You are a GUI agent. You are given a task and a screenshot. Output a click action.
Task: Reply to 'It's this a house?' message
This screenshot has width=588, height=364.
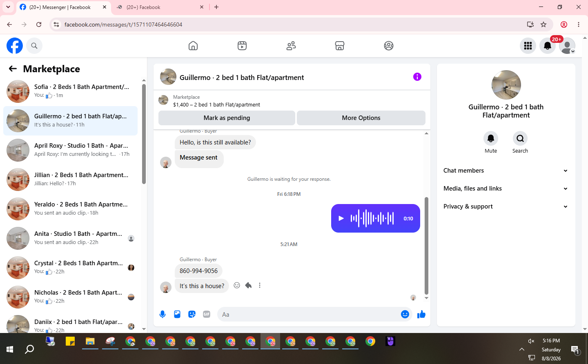248,285
